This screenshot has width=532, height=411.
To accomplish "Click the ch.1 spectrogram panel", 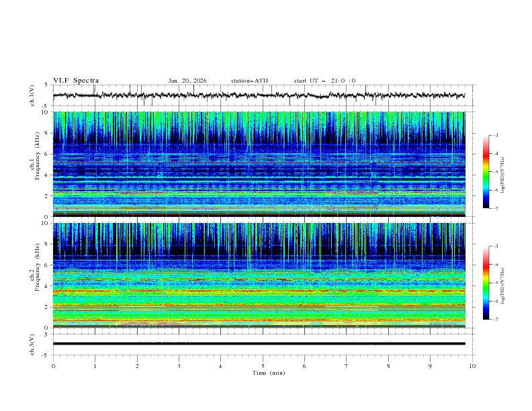I will 259,164.
